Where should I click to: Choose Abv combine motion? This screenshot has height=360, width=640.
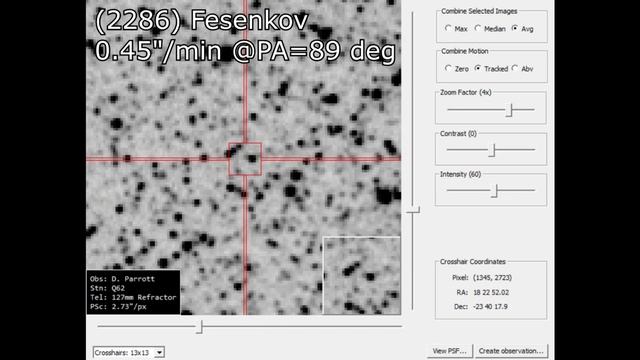522,69
